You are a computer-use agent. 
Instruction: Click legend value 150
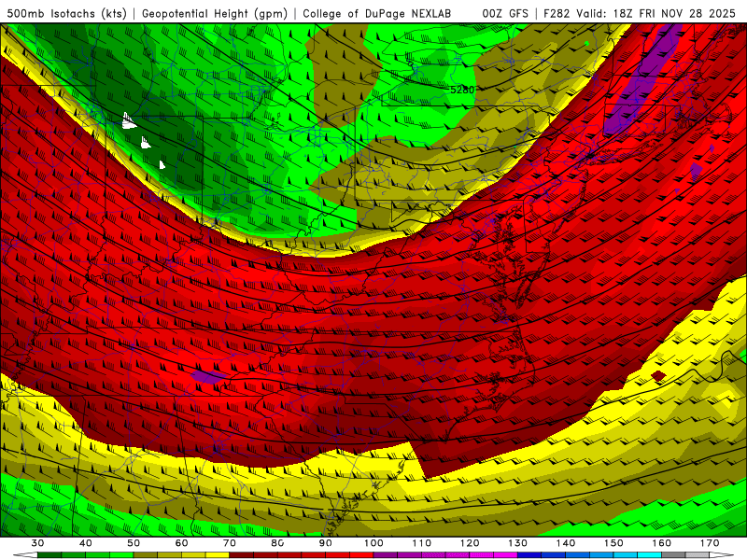(613, 543)
